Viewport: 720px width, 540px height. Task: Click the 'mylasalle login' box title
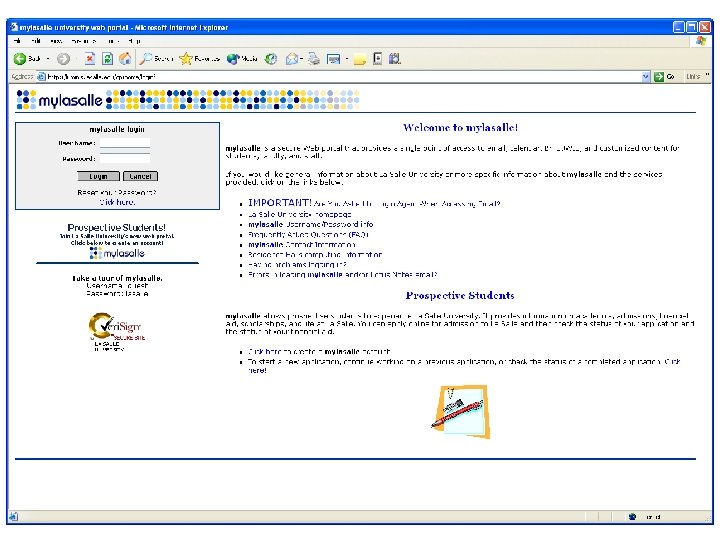click(x=117, y=129)
